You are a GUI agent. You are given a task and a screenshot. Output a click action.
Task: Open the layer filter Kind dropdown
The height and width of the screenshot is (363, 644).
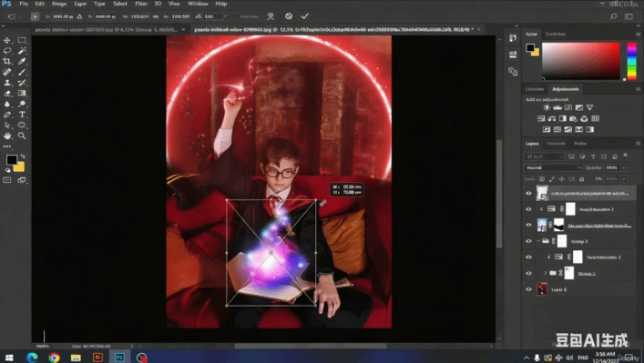(x=544, y=156)
